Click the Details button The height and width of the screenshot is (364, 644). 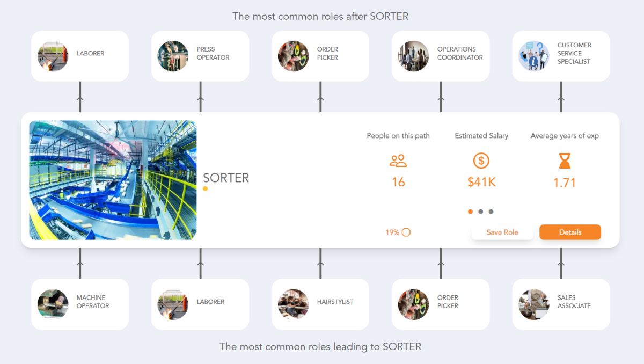570,232
